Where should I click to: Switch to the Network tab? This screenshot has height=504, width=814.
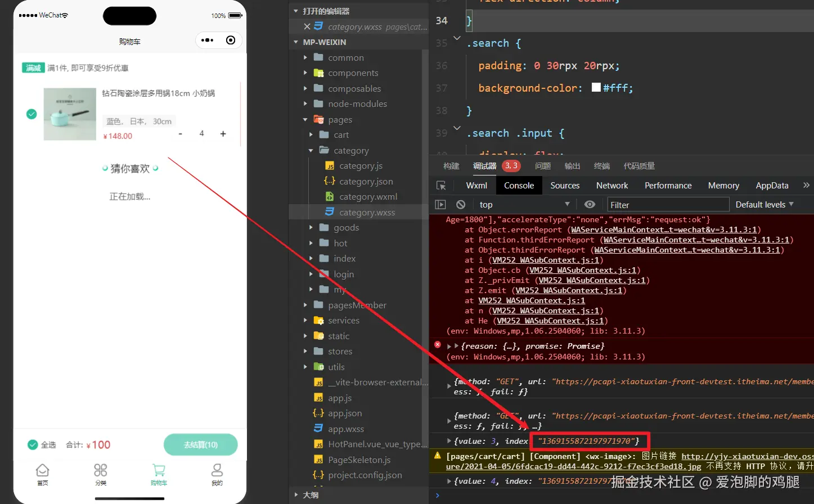[x=612, y=186]
